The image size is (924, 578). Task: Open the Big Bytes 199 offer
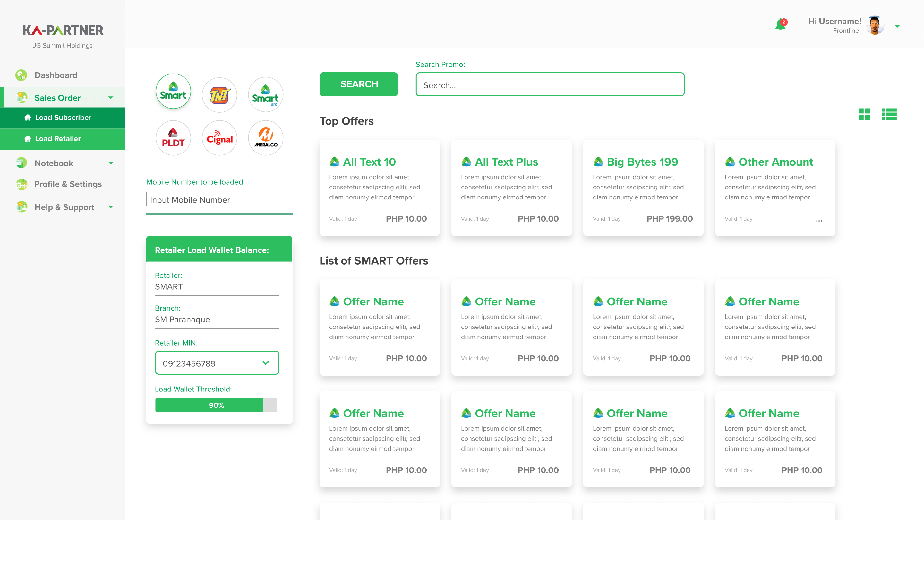click(643, 188)
